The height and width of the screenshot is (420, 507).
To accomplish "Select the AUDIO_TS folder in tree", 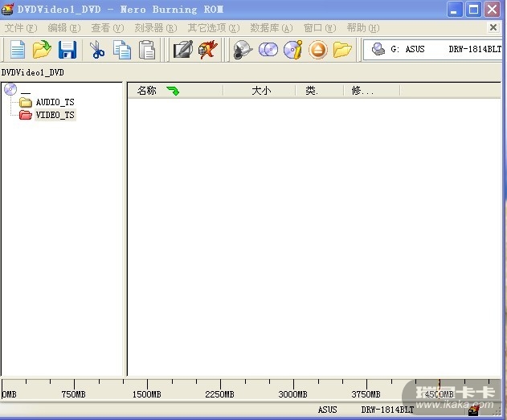I will pyautogui.click(x=55, y=103).
